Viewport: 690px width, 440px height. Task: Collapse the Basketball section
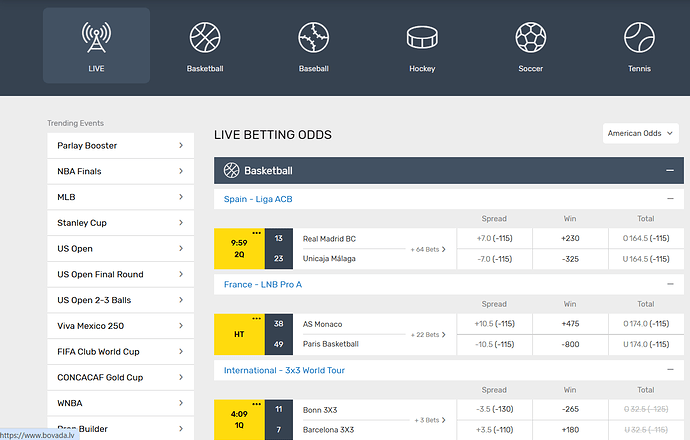click(670, 171)
